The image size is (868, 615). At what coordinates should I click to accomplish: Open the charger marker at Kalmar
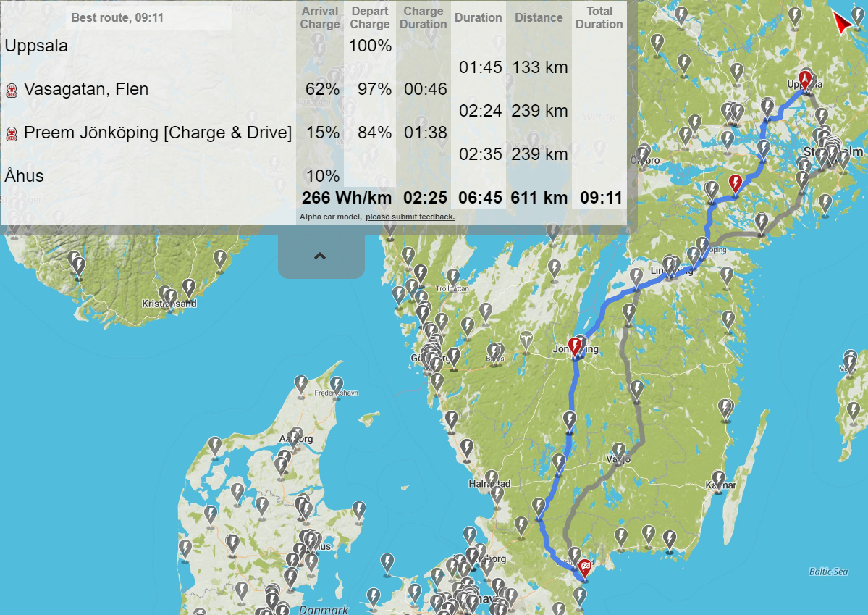click(x=719, y=480)
